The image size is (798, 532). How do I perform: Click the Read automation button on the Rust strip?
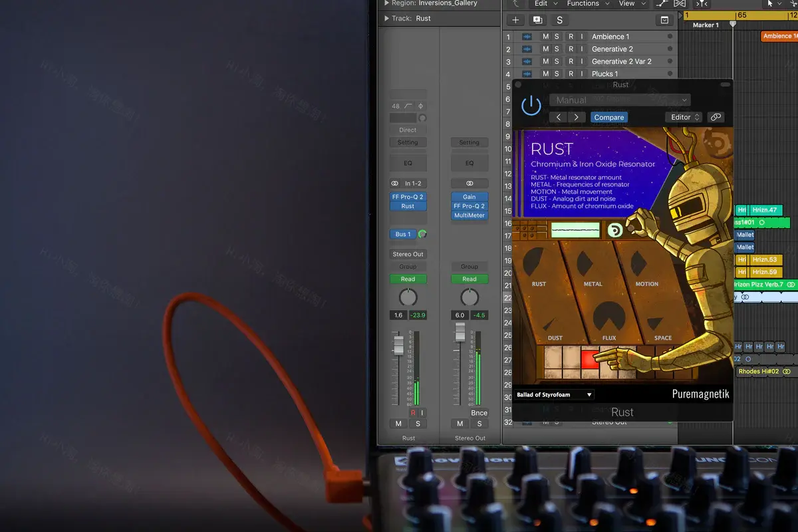(408, 279)
